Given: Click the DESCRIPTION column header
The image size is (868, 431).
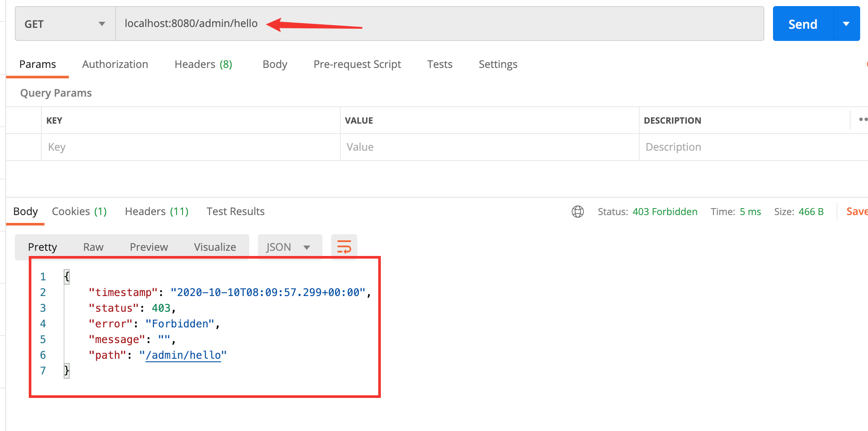Looking at the screenshot, I should click(672, 121).
